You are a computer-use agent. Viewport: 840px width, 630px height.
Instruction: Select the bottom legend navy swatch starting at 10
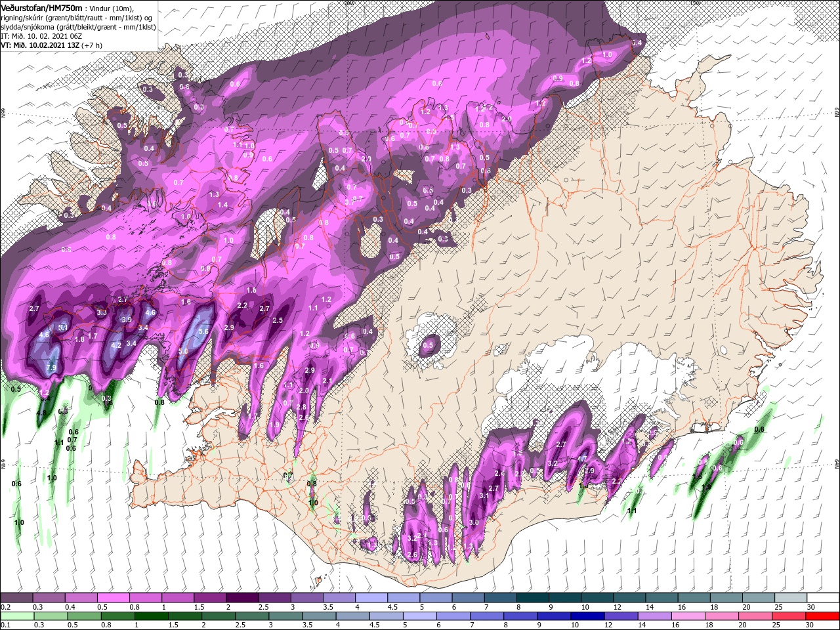tap(589, 617)
